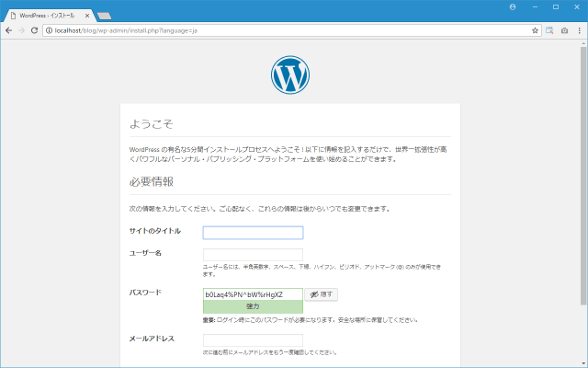Open Chrome's three-dot menu
This screenshot has width=588, height=368.
[x=579, y=30]
